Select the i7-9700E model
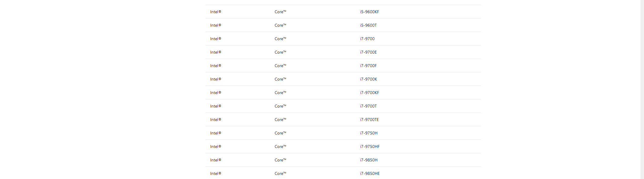Image resolution: width=644 pixels, height=179 pixels. point(368,52)
